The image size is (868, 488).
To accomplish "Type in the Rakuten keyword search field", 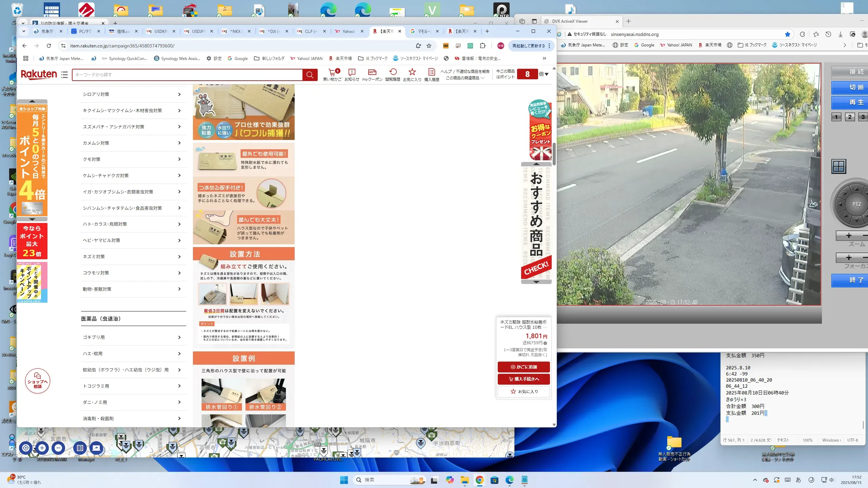I will [x=186, y=75].
